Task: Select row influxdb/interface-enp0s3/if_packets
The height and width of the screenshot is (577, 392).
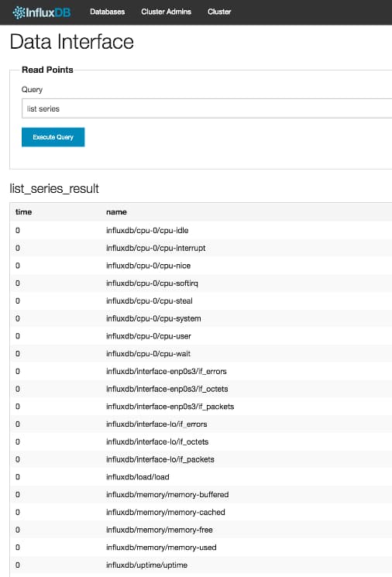Action: 201,407
